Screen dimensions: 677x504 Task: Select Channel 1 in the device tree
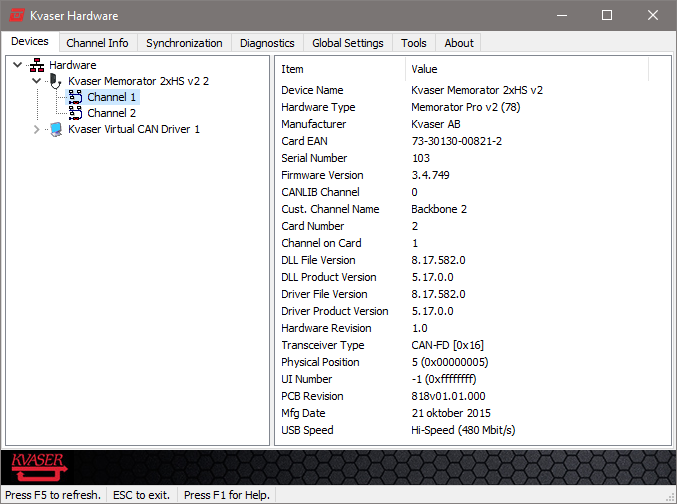112,97
